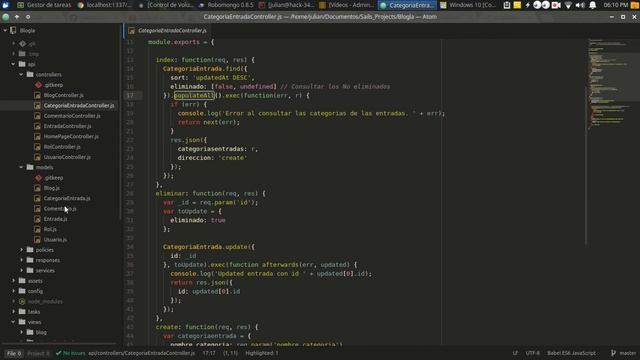Open HomePageController.js file
The height and width of the screenshot is (360, 640).
pos(71,136)
